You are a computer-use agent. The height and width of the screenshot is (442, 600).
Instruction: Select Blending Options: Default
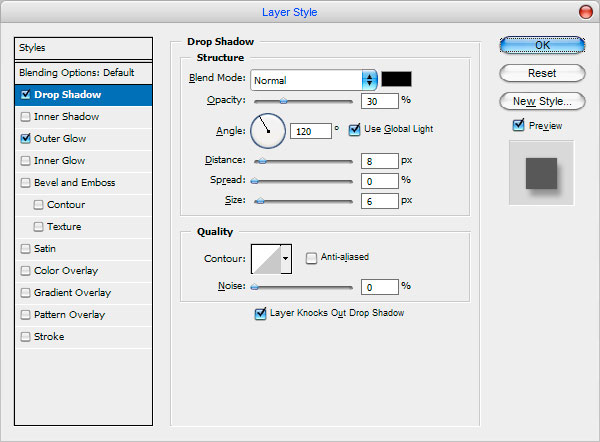tap(83, 73)
